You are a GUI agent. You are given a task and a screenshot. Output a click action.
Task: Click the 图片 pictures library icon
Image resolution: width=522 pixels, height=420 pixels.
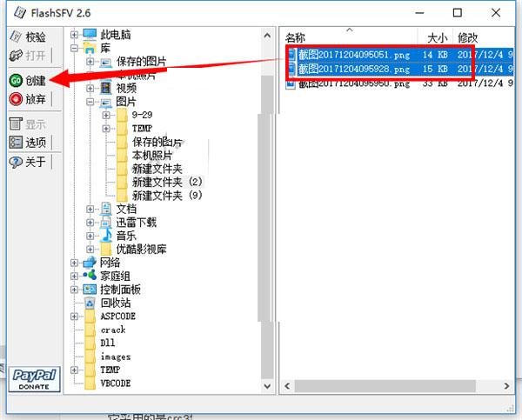106,103
